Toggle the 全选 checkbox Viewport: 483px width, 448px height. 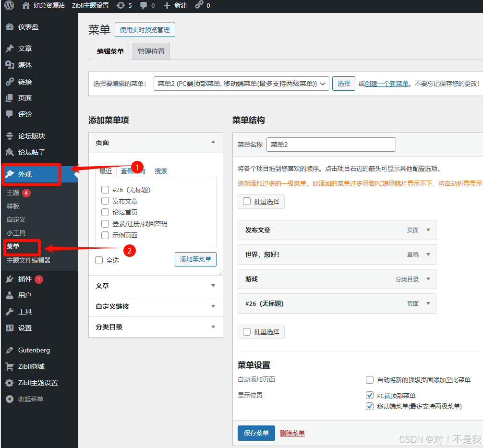coord(99,260)
